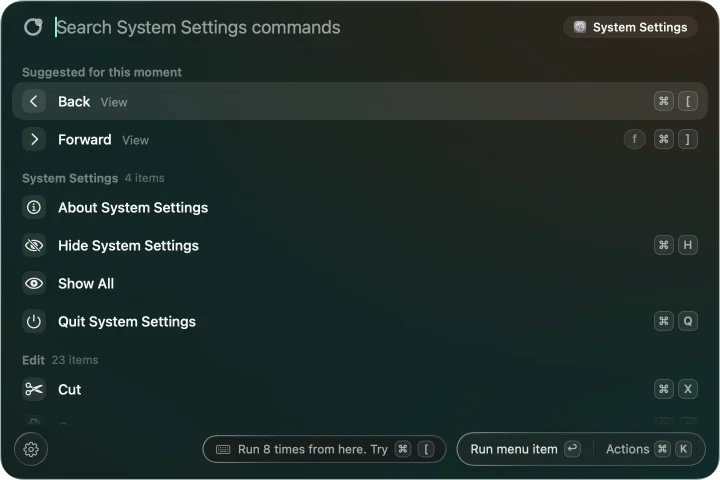Click the crossed-eye Hide icon
This screenshot has height=480, width=720.
(x=34, y=245)
